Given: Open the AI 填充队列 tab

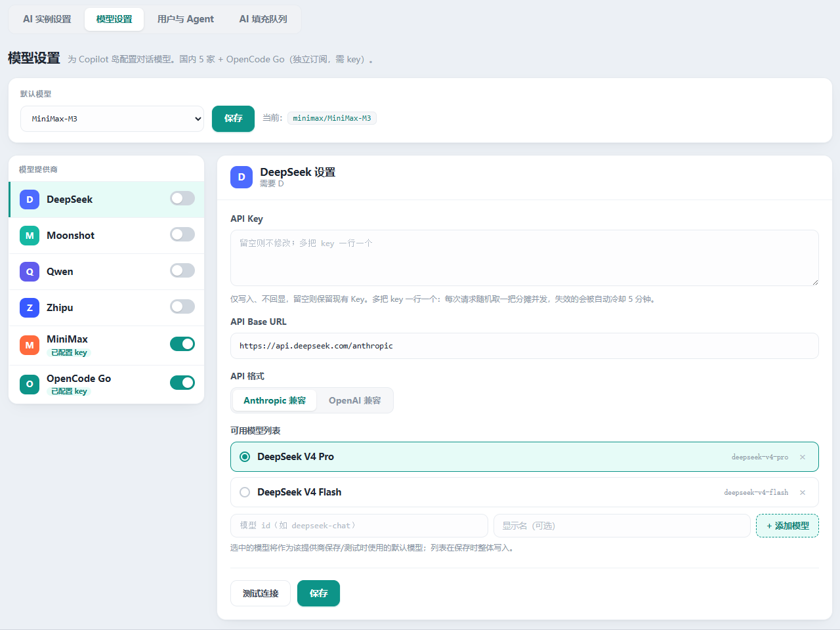Looking at the screenshot, I should coord(263,19).
